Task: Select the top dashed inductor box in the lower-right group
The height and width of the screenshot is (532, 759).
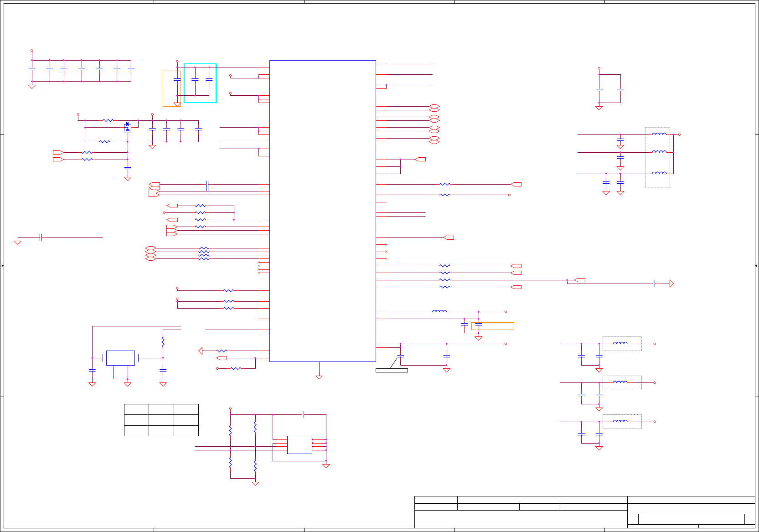Action: (x=622, y=344)
